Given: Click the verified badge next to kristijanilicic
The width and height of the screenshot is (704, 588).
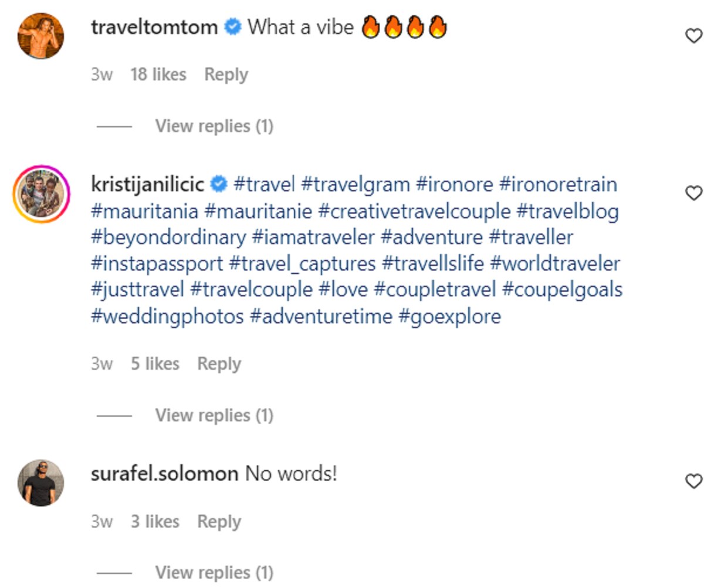Looking at the screenshot, I should 219,185.
